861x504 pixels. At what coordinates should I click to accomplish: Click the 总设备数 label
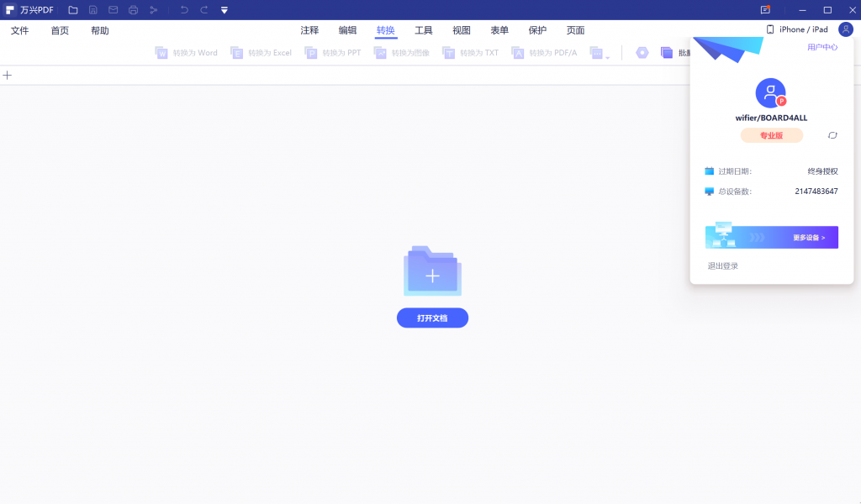coord(735,192)
